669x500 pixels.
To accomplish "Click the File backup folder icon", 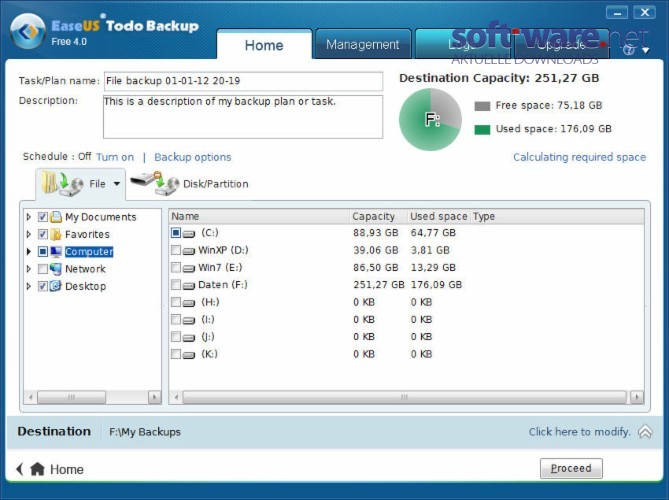I will [62, 184].
